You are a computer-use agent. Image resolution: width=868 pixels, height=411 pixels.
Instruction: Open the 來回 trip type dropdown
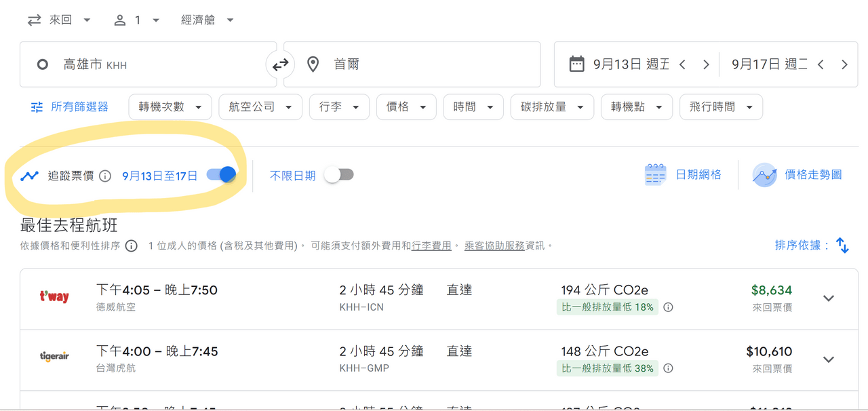[59, 20]
